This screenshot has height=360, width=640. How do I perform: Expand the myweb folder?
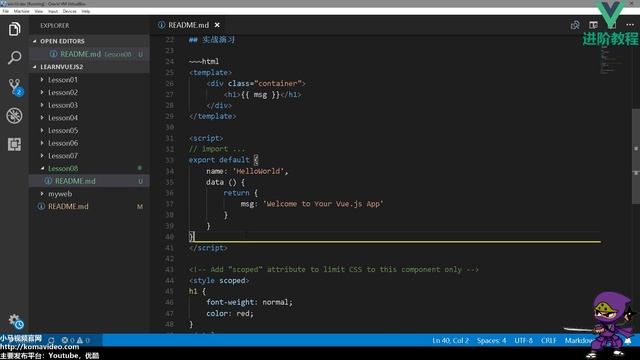[x=60, y=193]
